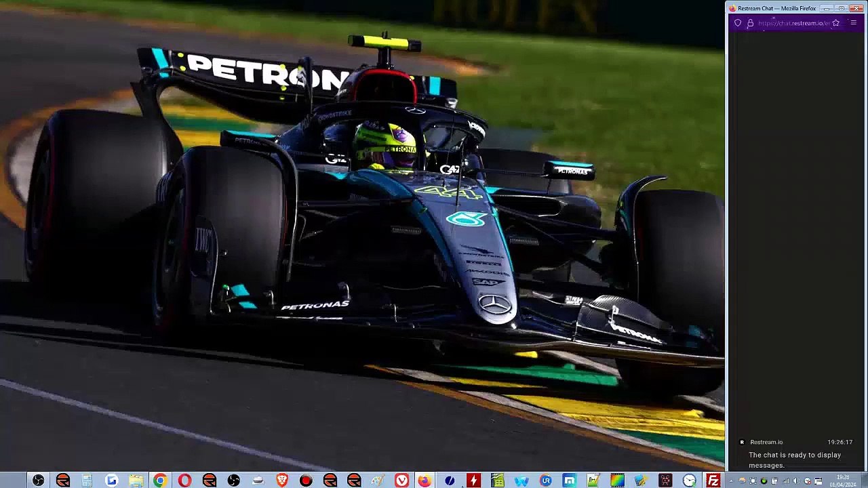Open the red record-button app on taskbar
868x488 pixels.
[x=306, y=481]
